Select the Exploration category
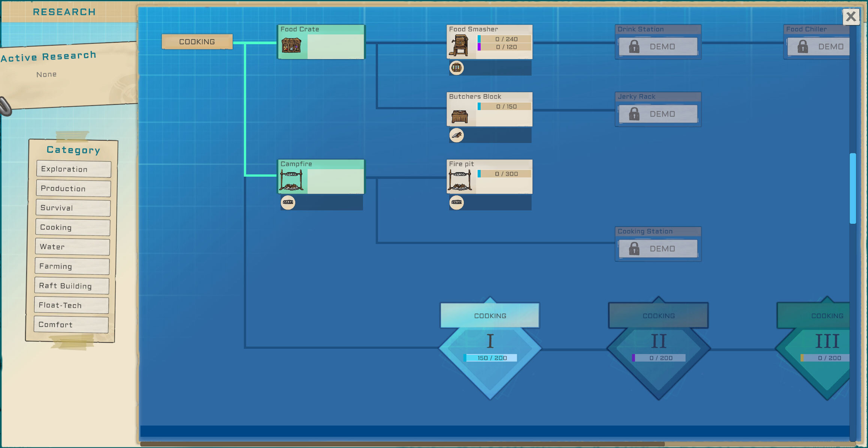This screenshot has width=868, height=448. [x=73, y=169]
